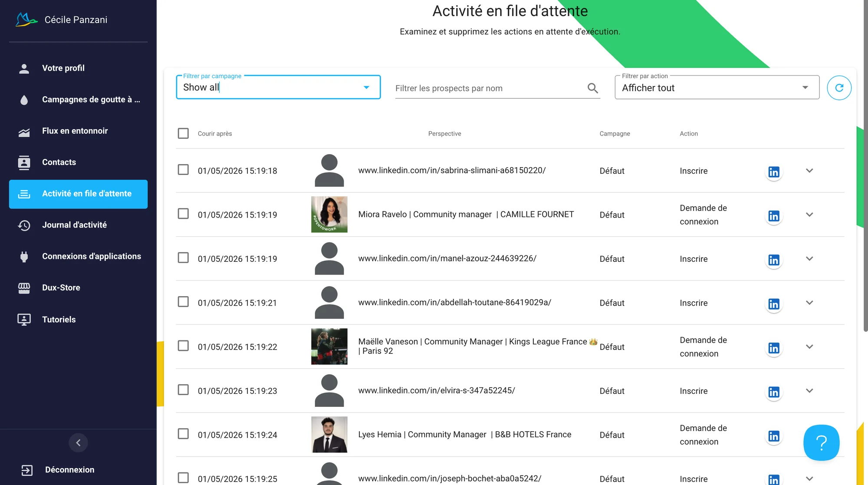Click the Courir après column header

[x=215, y=134]
